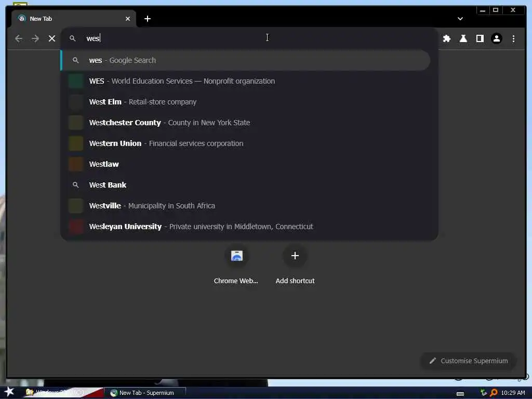Click Customise Supermium button
Image resolution: width=532 pixels, height=399 pixels.
coord(469,361)
